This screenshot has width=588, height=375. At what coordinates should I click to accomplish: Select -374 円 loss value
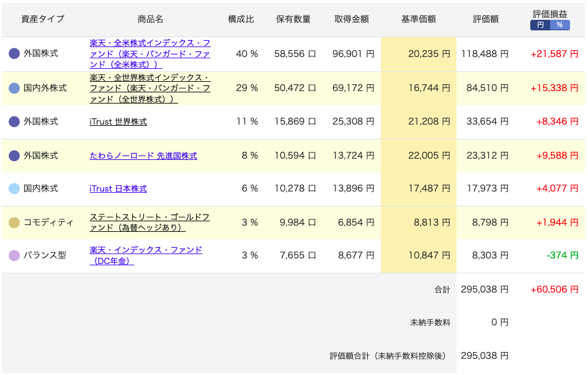(x=563, y=255)
